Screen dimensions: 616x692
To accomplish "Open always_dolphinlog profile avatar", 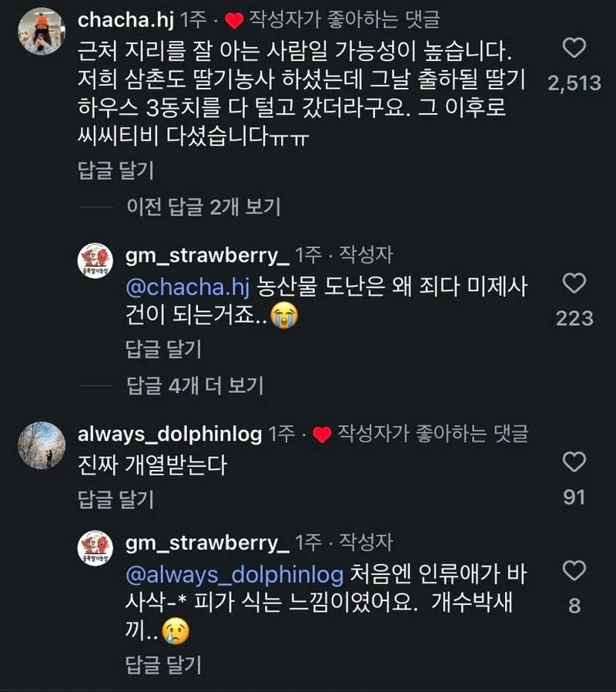I will (42, 445).
